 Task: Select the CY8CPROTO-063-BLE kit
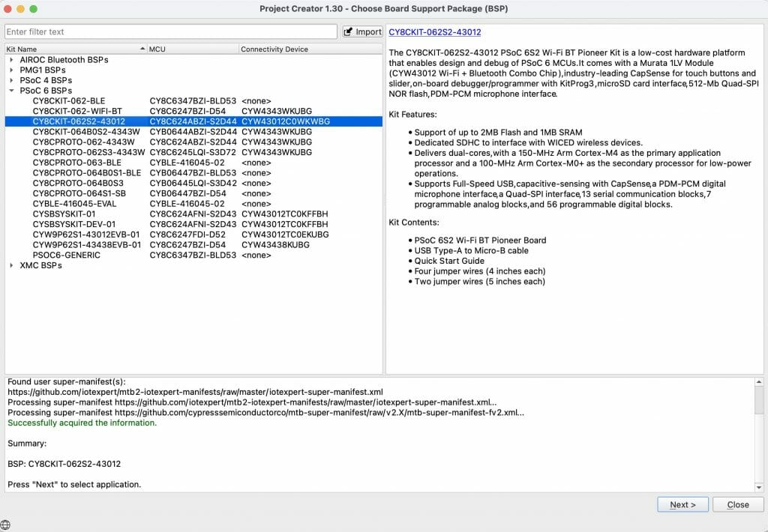pyautogui.click(x=77, y=163)
